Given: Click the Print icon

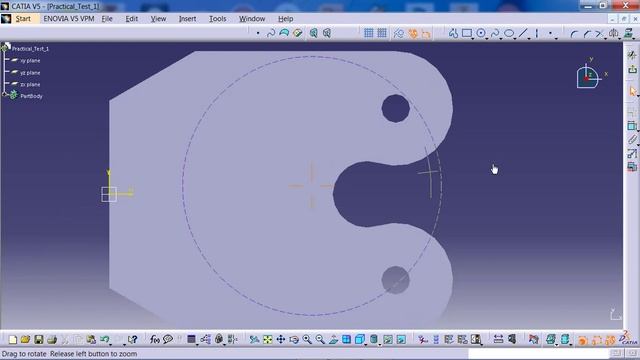Looking at the screenshot, I should tap(52, 339).
